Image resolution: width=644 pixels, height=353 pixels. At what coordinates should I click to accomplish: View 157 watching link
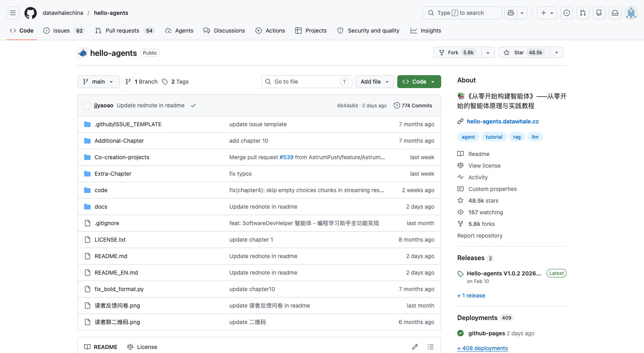(481, 212)
